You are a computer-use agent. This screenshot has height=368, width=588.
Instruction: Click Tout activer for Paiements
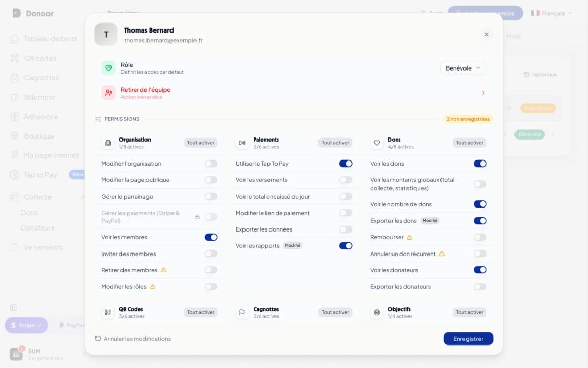pyautogui.click(x=335, y=143)
